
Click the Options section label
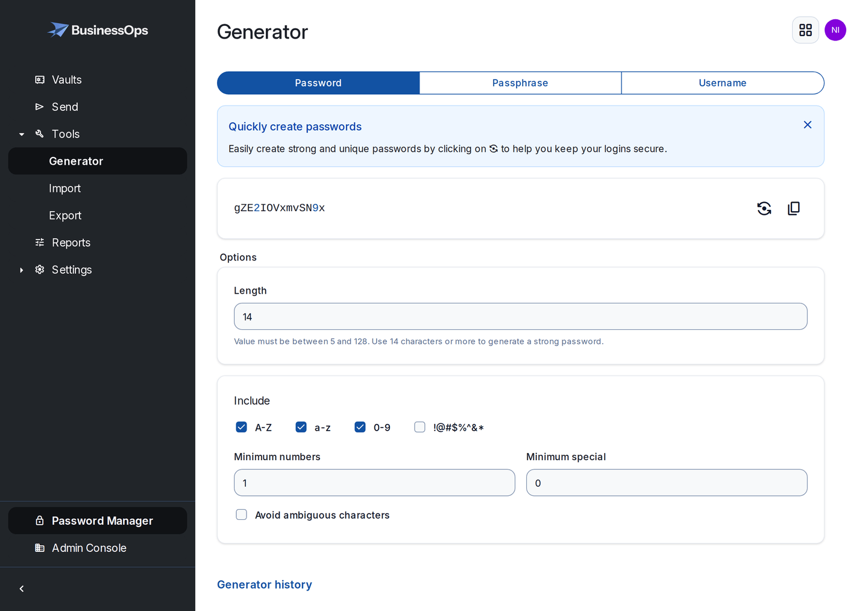[238, 257]
